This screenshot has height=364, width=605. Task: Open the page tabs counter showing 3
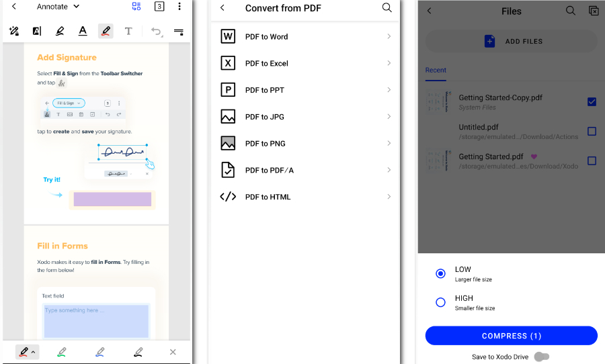[159, 7]
